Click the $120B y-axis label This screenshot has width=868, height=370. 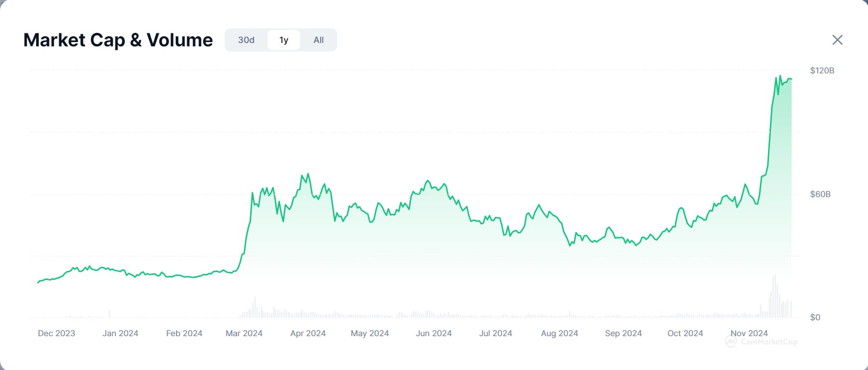[x=822, y=71]
